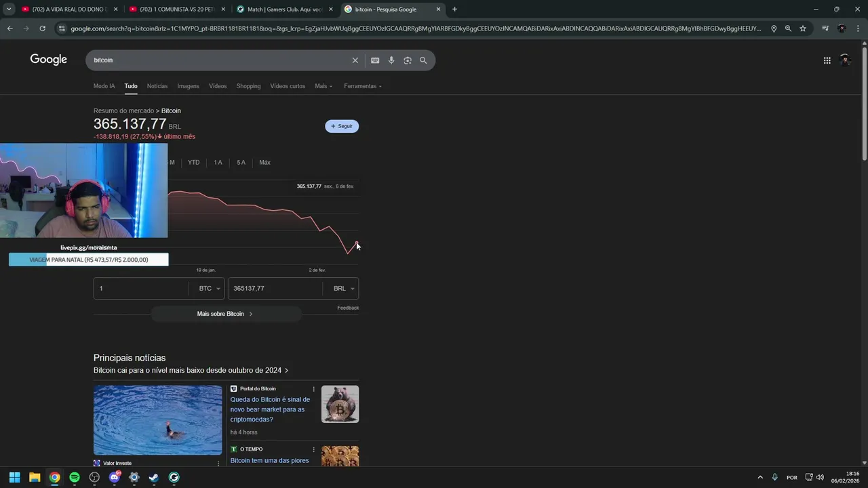Image resolution: width=868 pixels, height=488 pixels.
Task: Open the Imagens search tab
Action: click(x=189, y=86)
